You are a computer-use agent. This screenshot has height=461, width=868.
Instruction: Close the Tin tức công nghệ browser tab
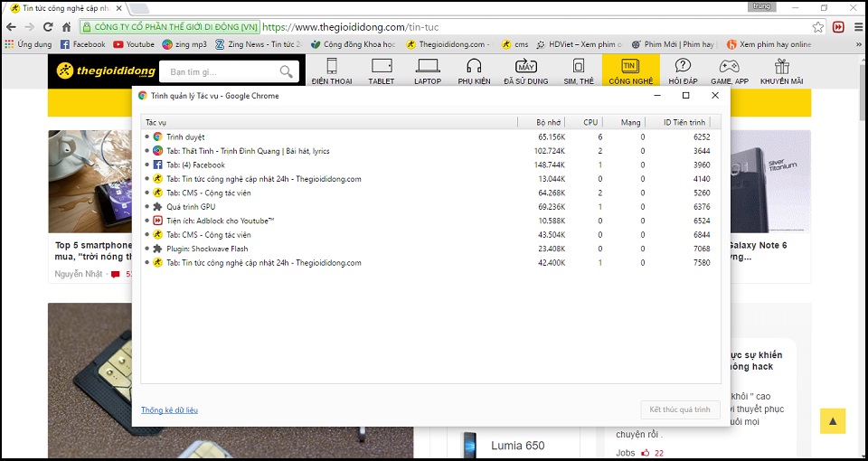click(119, 8)
